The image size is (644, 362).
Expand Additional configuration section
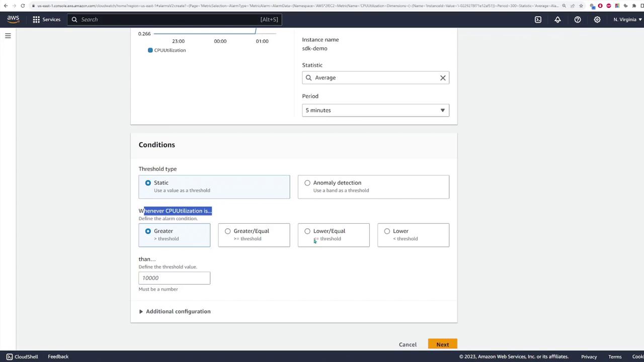(175, 311)
